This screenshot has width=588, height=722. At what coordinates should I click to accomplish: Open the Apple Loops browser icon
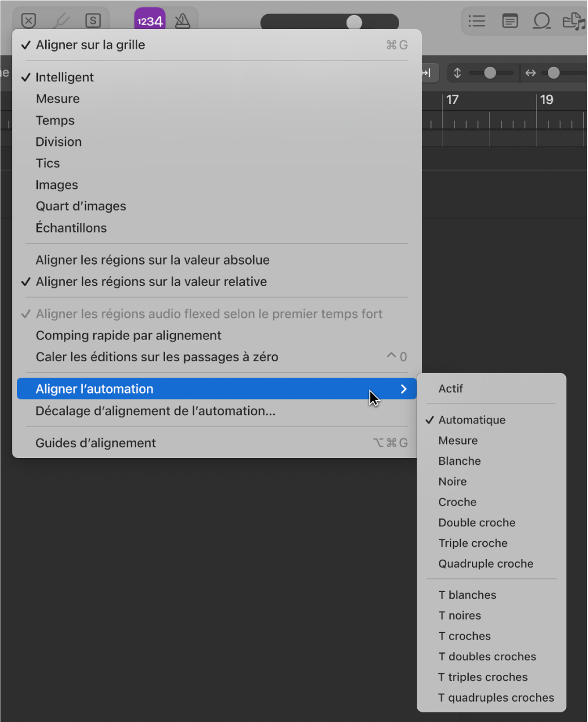[x=542, y=20]
